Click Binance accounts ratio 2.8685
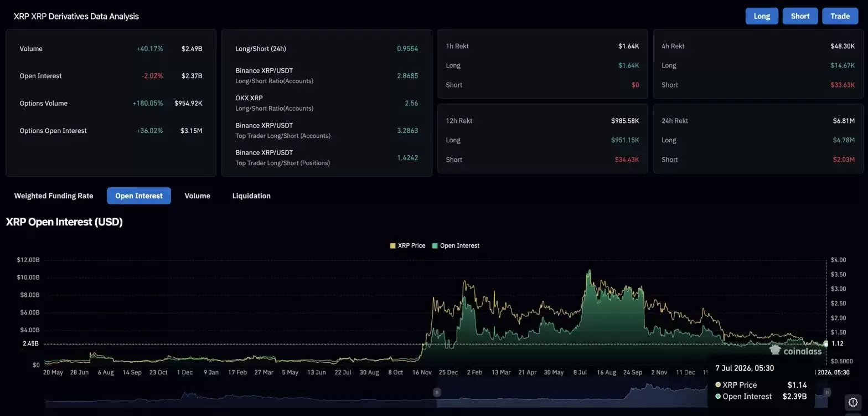This screenshot has height=416, width=868. (407, 76)
